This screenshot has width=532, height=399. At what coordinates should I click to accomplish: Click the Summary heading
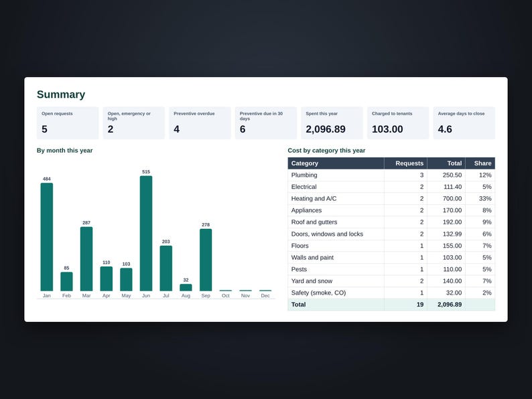pos(61,94)
